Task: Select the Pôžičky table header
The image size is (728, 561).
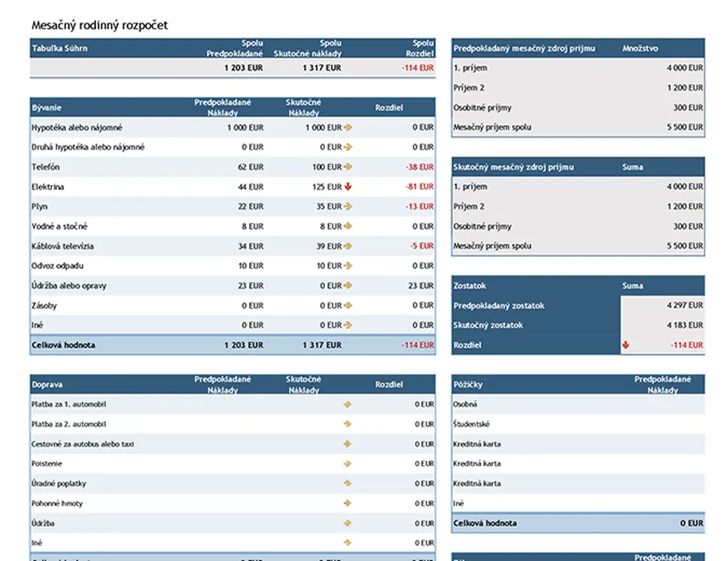Action: click(468, 384)
